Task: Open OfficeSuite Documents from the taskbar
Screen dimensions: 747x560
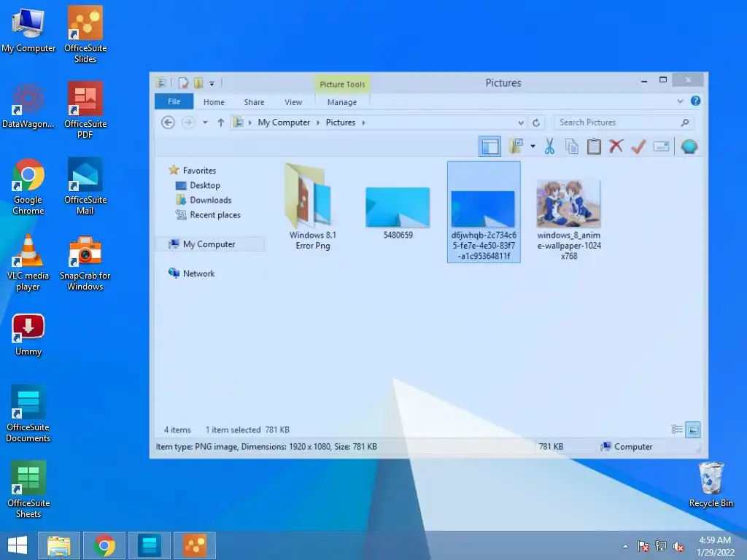Action: point(149,545)
